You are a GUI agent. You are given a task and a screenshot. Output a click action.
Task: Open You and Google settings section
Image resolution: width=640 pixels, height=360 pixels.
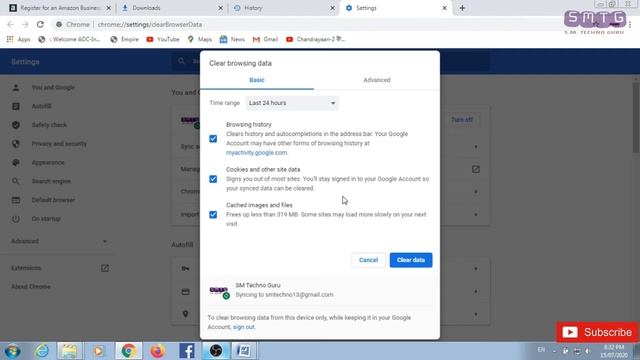pyautogui.click(x=53, y=87)
